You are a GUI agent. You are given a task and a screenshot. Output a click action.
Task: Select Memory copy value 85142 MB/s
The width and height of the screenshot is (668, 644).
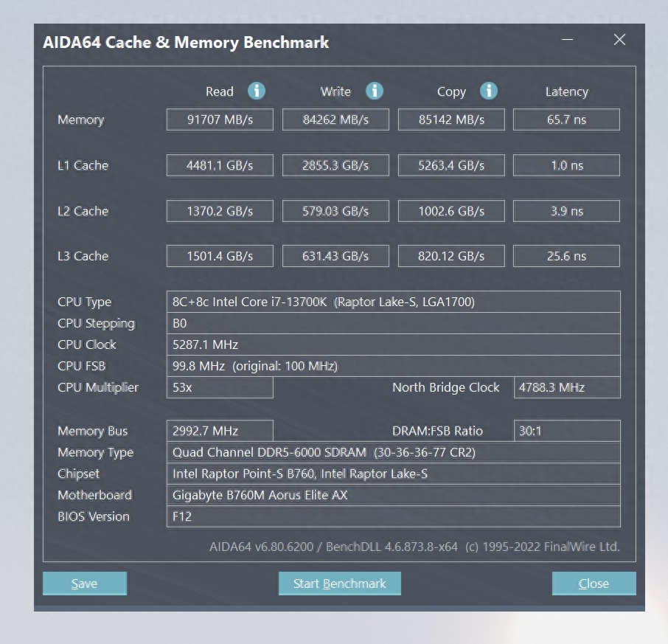(451, 120)
